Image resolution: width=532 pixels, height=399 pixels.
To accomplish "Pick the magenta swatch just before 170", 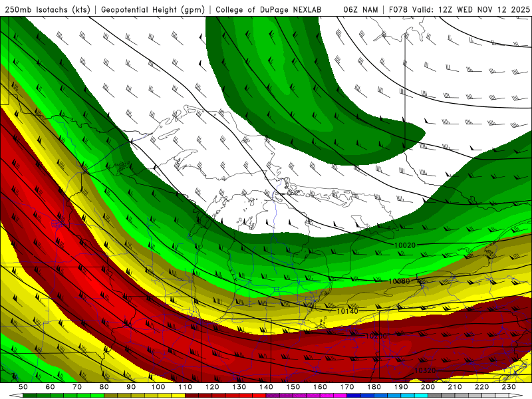I will pos(340,396).
